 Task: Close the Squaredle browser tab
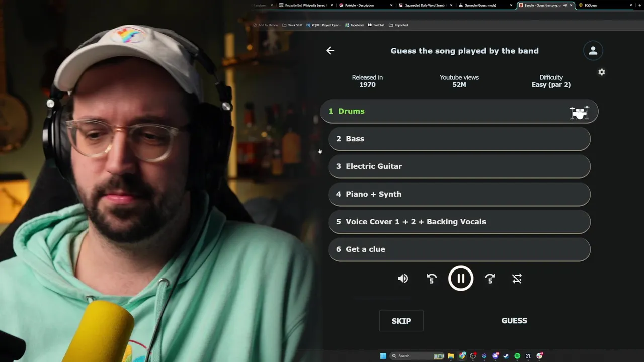[x=451, y=5]
